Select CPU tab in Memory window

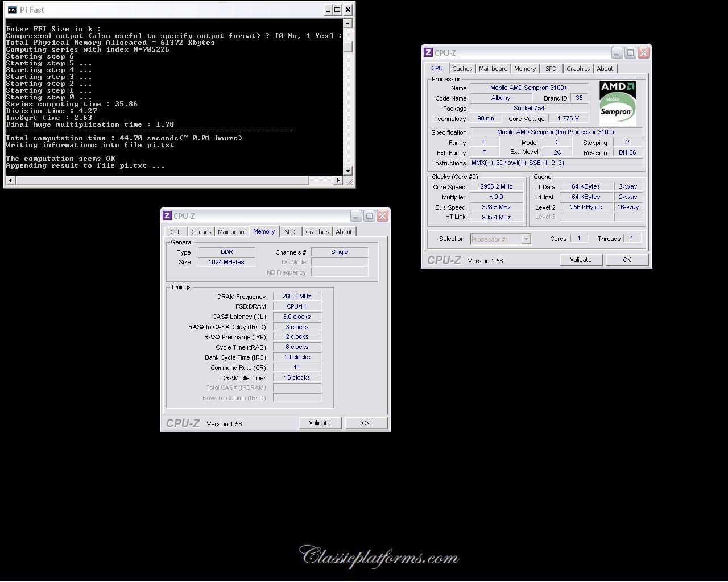(x=176, y=232)
